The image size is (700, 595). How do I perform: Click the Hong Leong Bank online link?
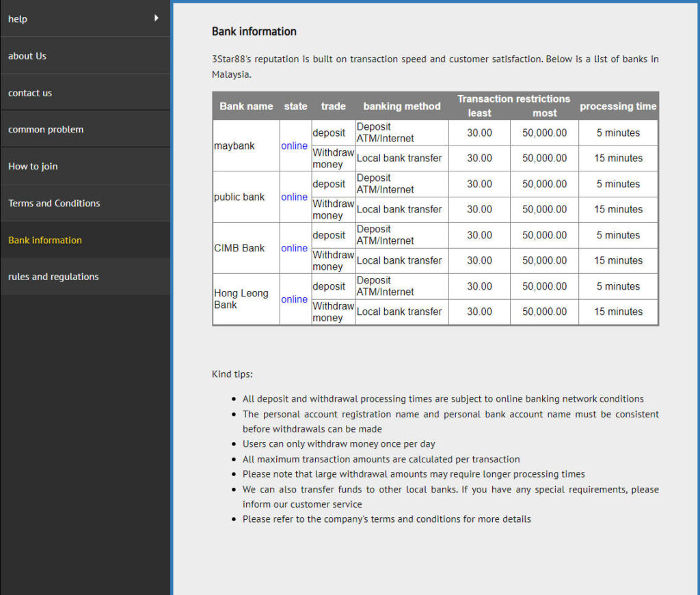coord(294,299)
